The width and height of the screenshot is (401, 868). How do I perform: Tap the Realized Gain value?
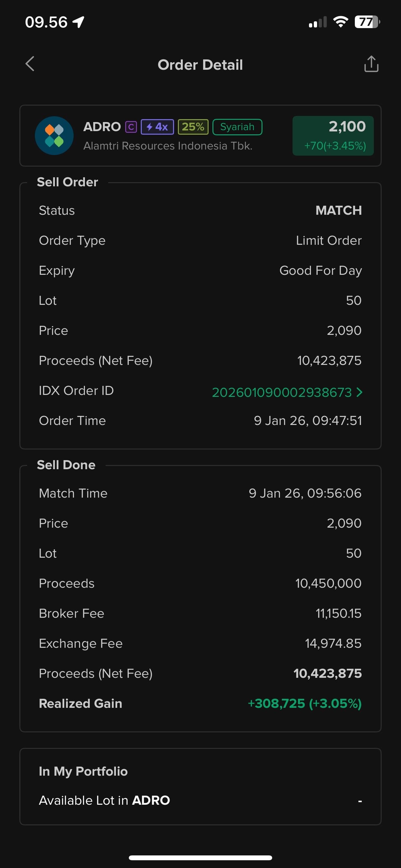click(x=305, y=704)
